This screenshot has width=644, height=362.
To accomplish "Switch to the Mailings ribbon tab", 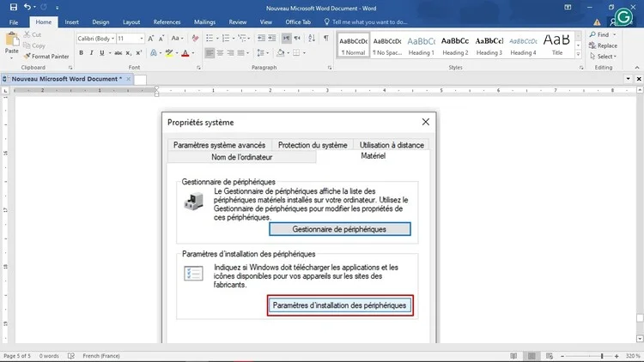I will [207, 21].
